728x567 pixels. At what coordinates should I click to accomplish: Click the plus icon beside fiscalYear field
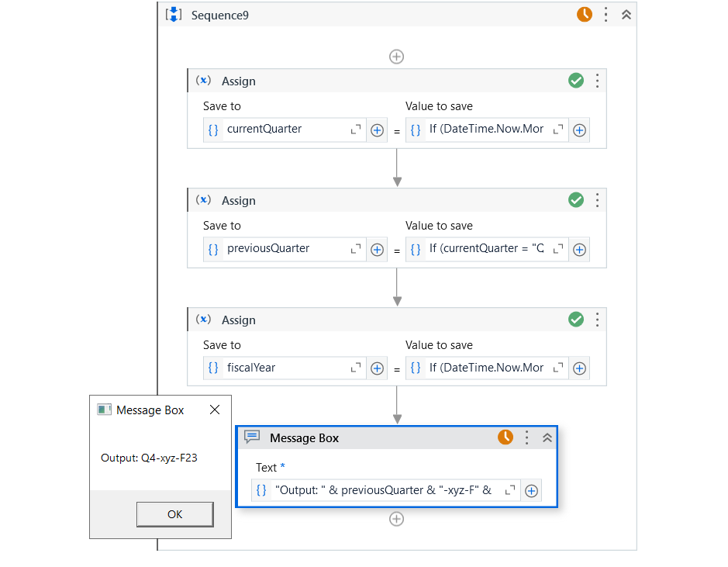[x=377, y=369]
